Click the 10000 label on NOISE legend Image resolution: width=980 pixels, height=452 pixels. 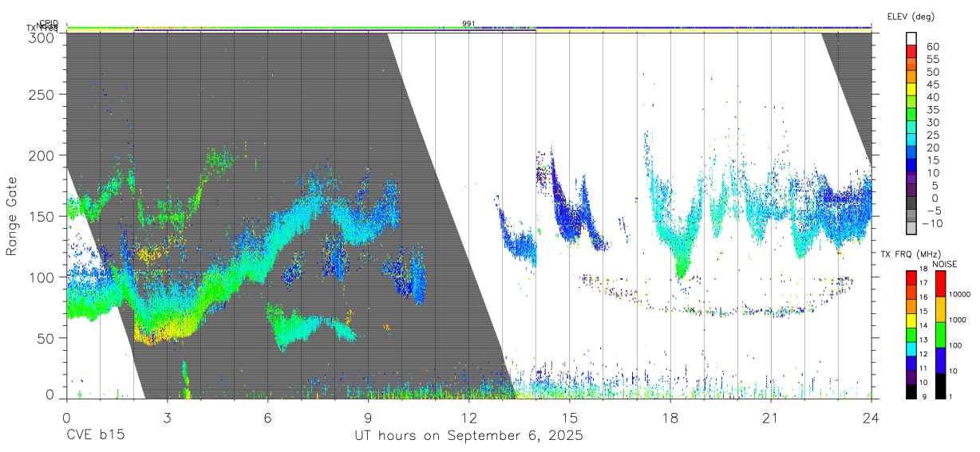tap(959, 294)
